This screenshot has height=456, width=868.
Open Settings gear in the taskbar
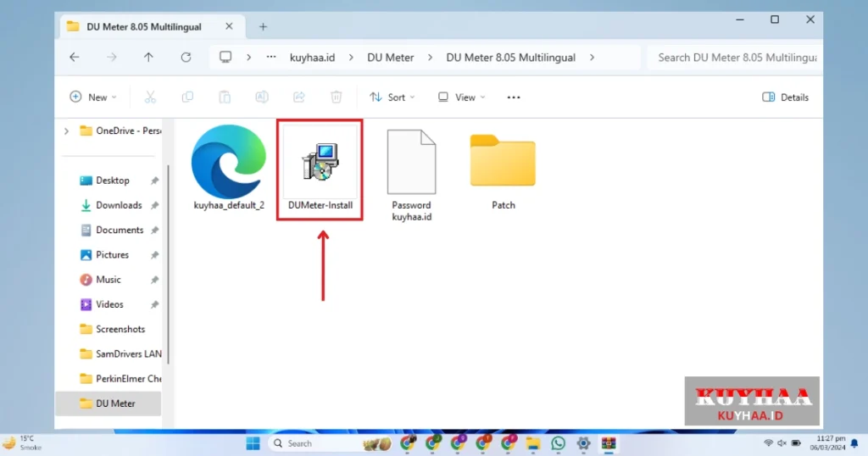pos(583,443)
